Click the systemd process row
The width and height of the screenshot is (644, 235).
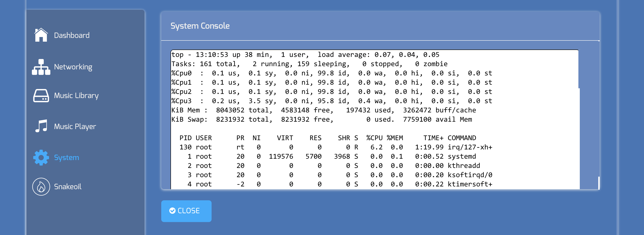click(332, 156)
